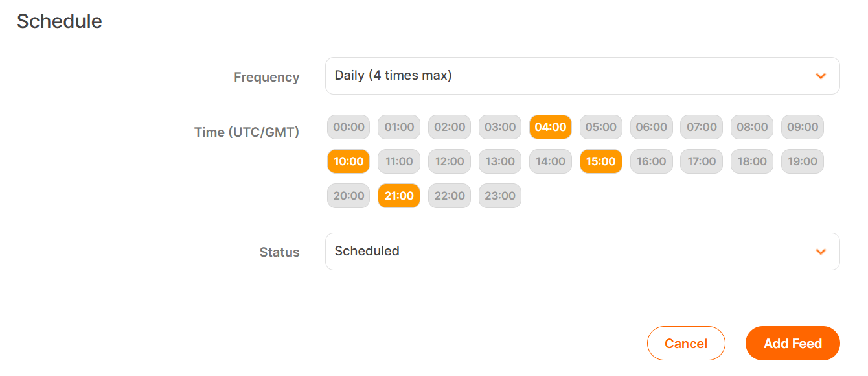This screenshot has height=376, width=868.
Task: Select the 08:00 time slot
Action: pyautogui.click(x=751, y=127)
